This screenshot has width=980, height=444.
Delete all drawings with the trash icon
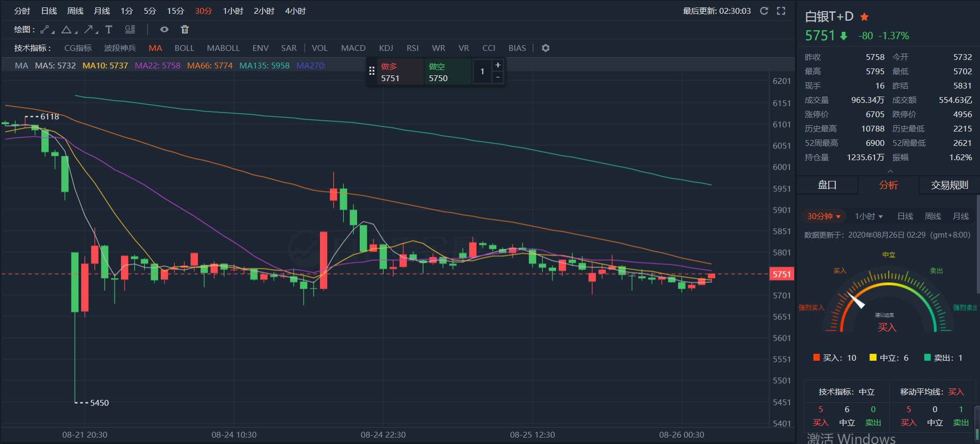point(185,29)
